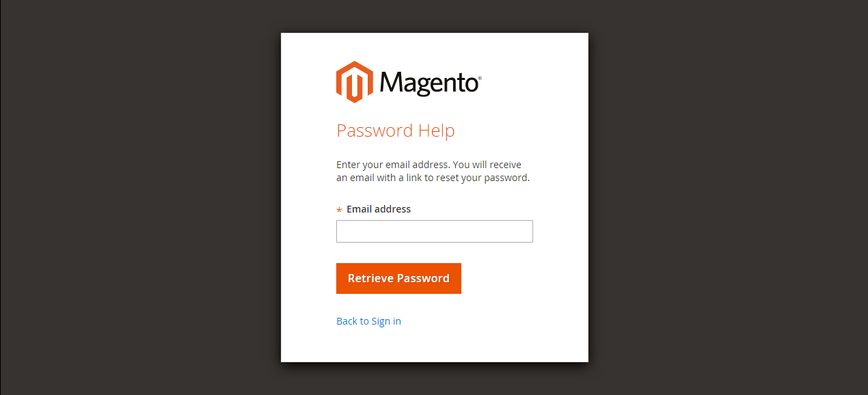Follow the Back to Sign in link
Viewport: 868px width, 395px height.
(368, 321)
